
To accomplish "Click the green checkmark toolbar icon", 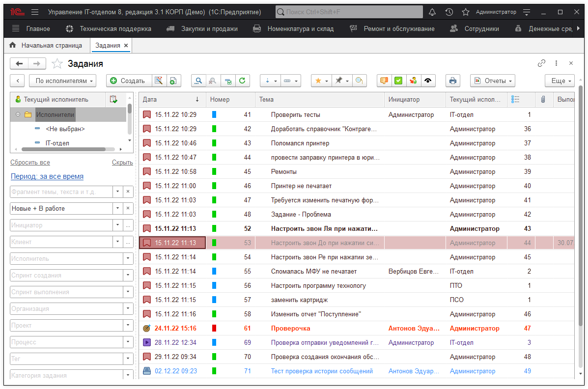I will click(x=398, y=81).
